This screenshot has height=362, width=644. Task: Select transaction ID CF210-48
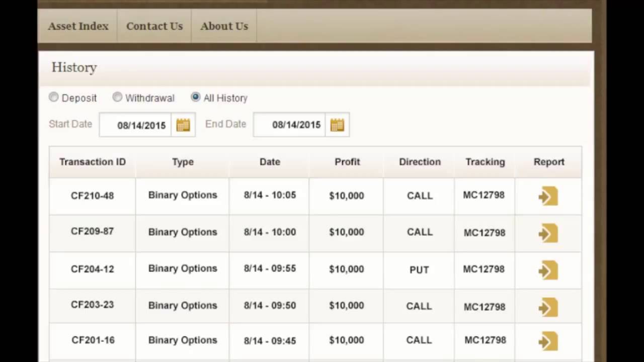coord(92,196)
